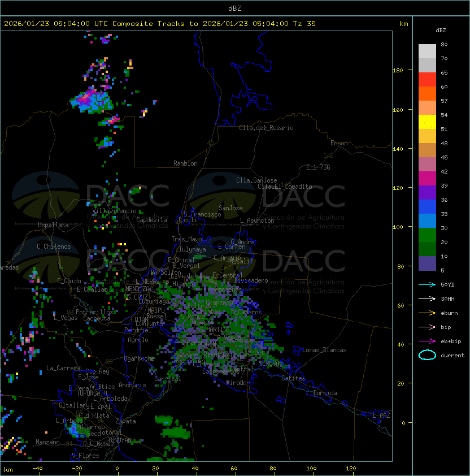Click the 'La_Carrera' map label
The width and height of the screenshot is (470, 476).
coord(63,368)
